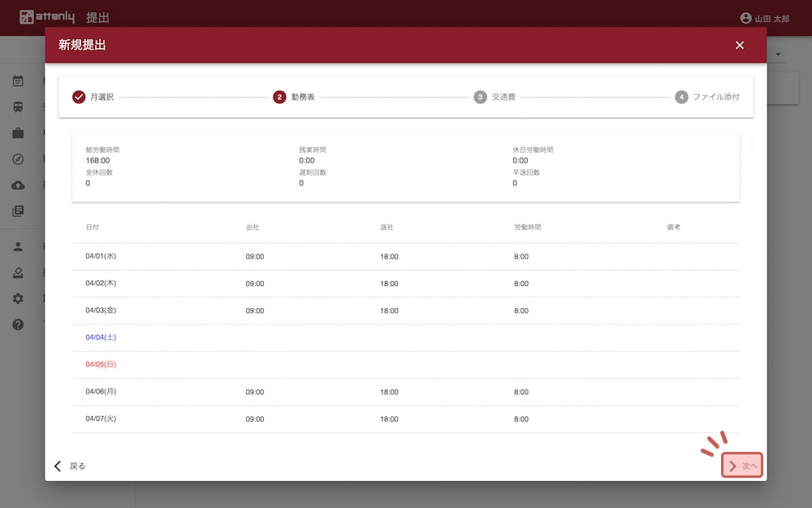Viewport: 812px width, 508px height.
Task: Select the 04/04(土) row in the table
Action: (101, 337)
